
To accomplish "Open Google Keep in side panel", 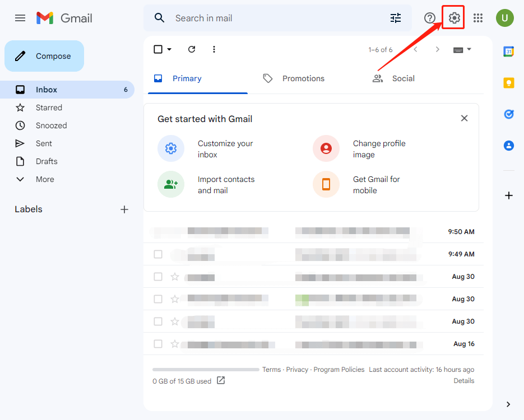I will point(509,83).
